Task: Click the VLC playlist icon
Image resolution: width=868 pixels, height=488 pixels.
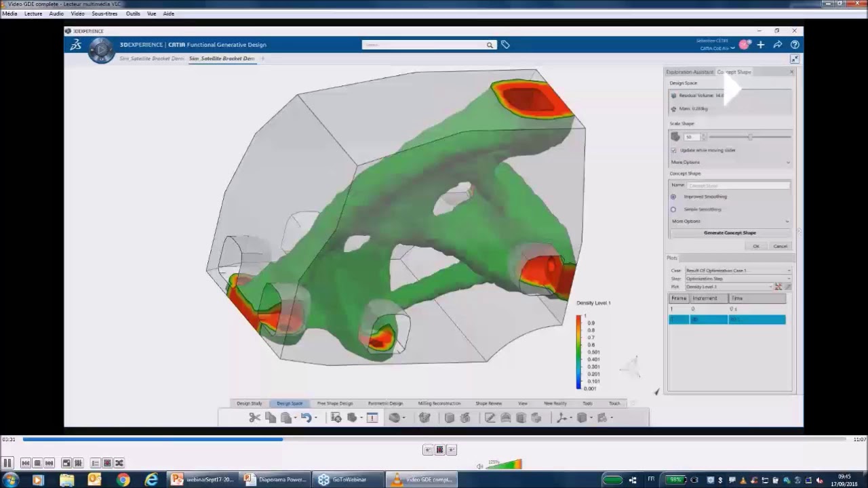Action: (95, 463)
